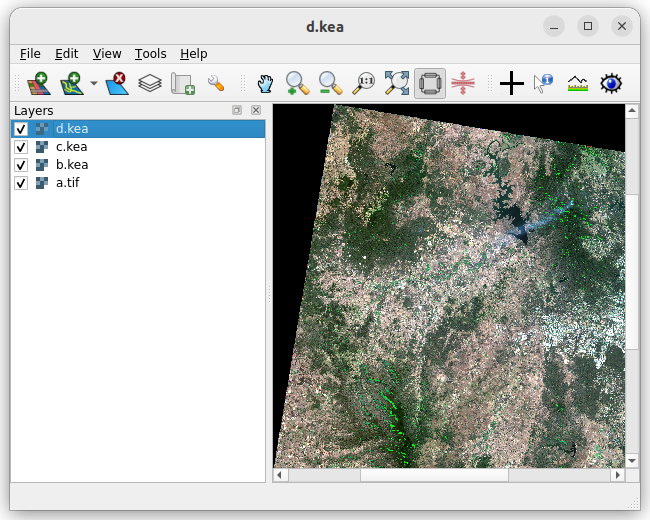Open the Edit menu
The image size is (650, 520).
click(66, 54)
